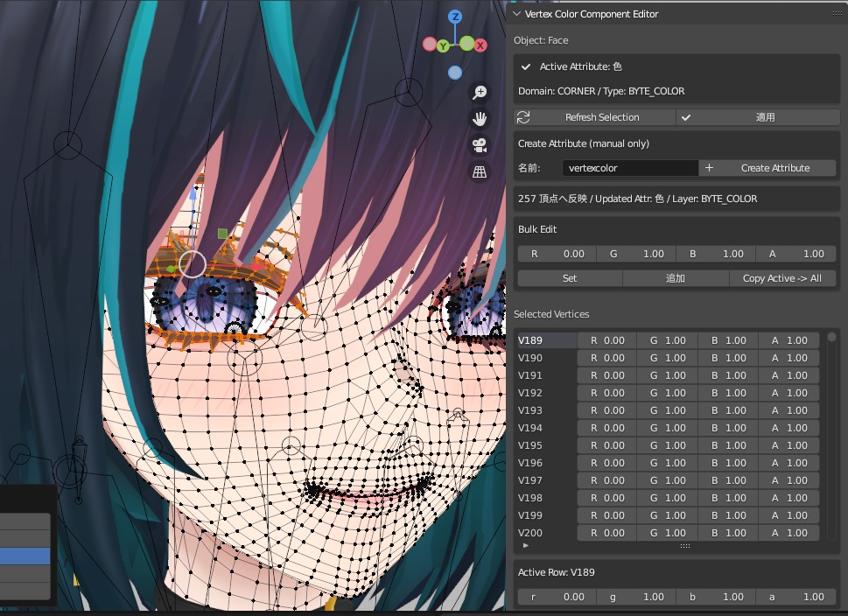Click the X axis on the navigation gizmo
This screenshot has height=616, width=848.
(x=480, y=44)
